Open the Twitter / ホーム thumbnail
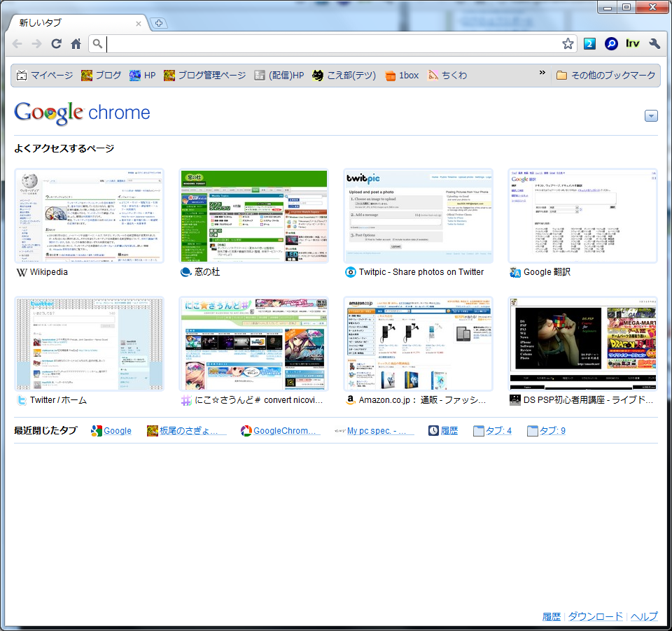 [x=89, y=344]
